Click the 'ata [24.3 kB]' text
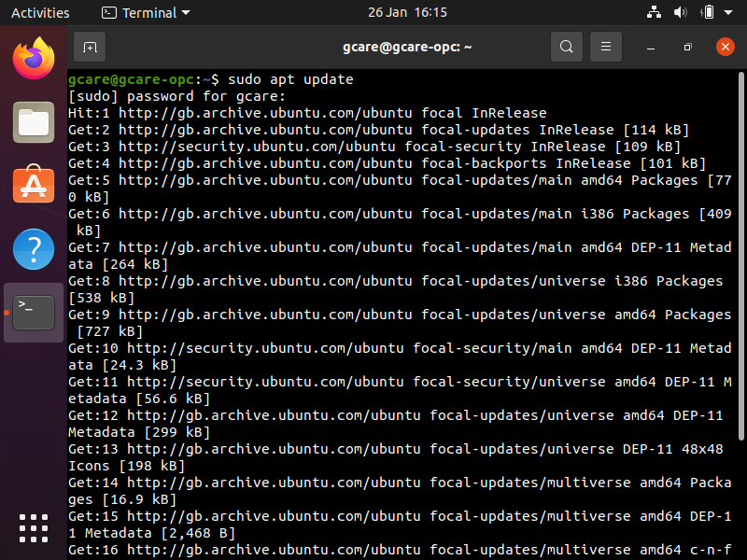Viewport: 747px width, 560px height. tap(122, 365)
